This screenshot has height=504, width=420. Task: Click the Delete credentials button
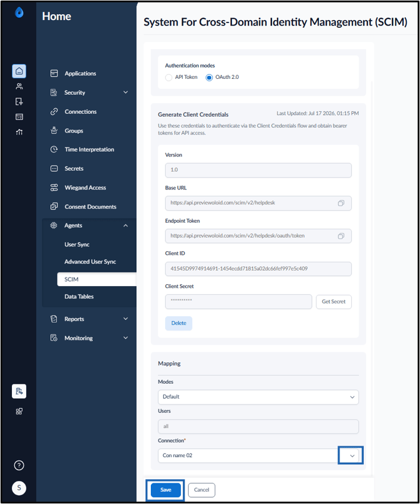coord(179,323)
